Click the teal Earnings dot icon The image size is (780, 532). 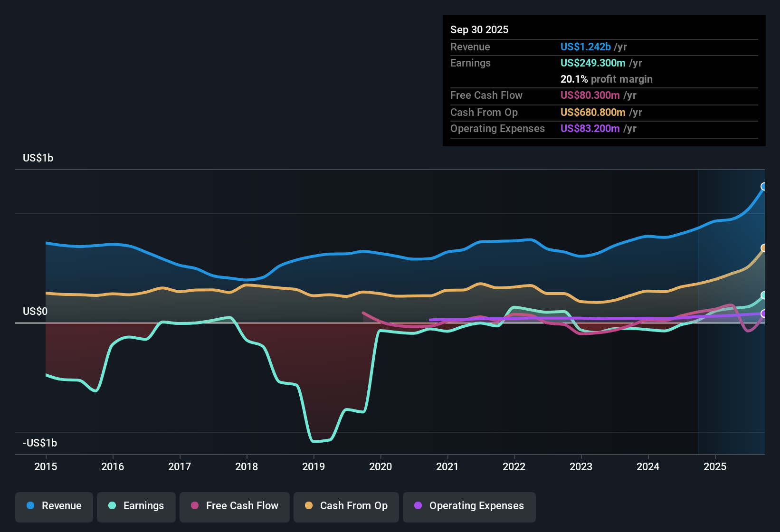coord(112,506)
